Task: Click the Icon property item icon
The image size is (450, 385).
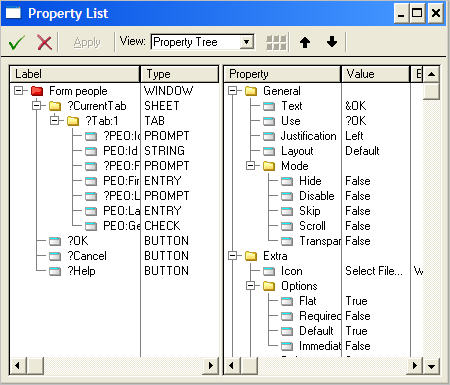Action: (269, 271)
